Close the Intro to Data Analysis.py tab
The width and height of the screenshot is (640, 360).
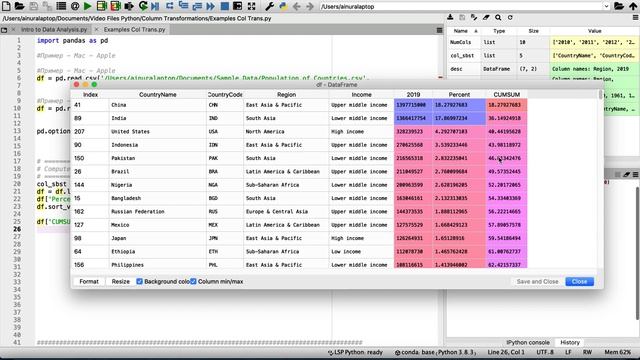tap(13, 30)
